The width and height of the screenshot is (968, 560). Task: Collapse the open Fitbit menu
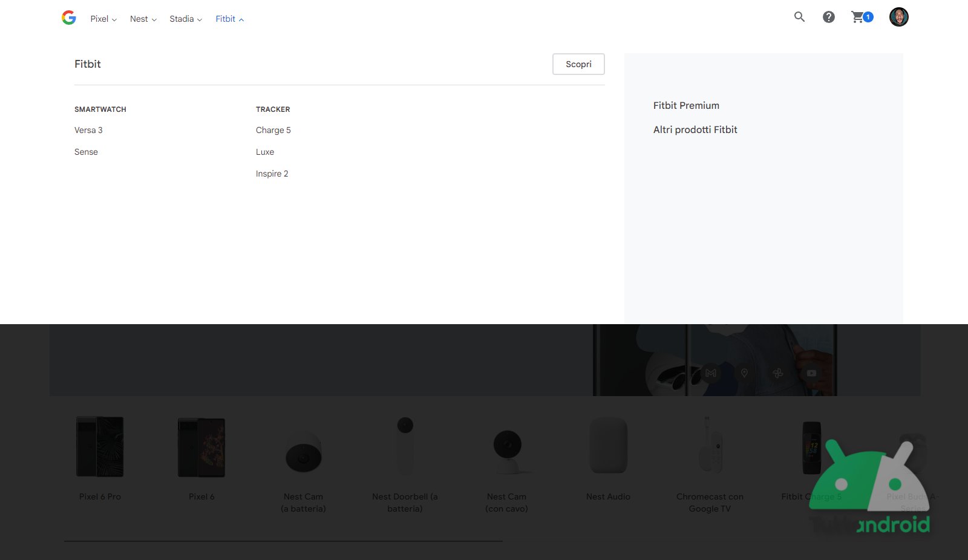230,19
